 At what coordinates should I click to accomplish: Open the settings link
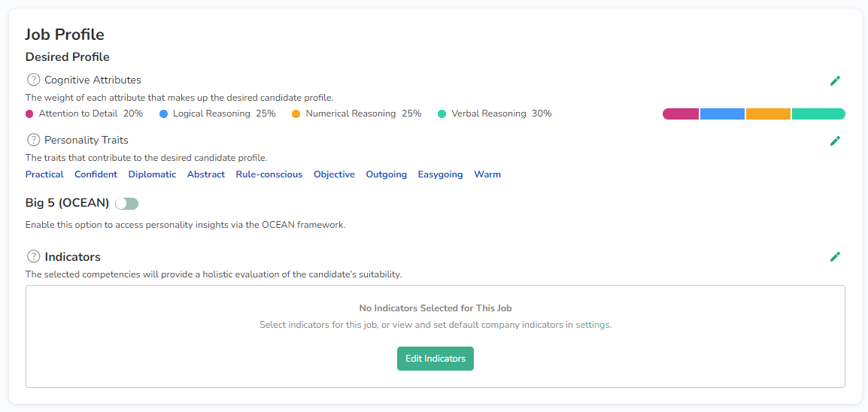pyautogui.click(x=593, y=325)
